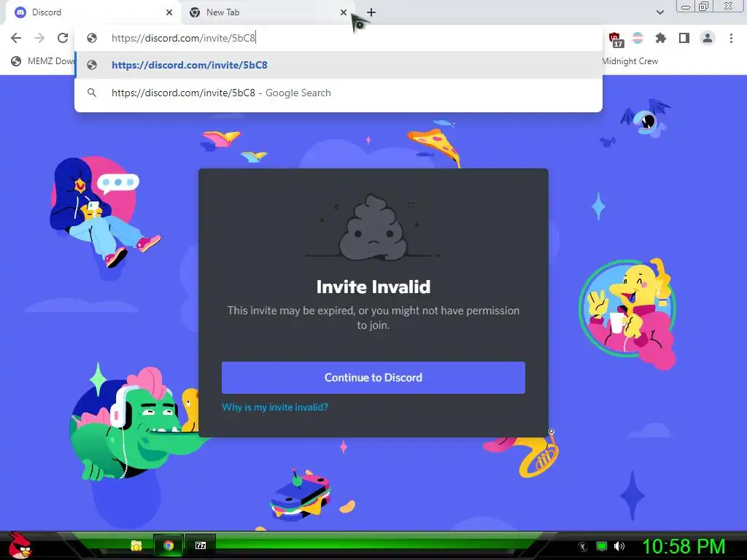Click the striped flag extension icon
This screenshot has width=747, height=560.
[x=638, y=38]
